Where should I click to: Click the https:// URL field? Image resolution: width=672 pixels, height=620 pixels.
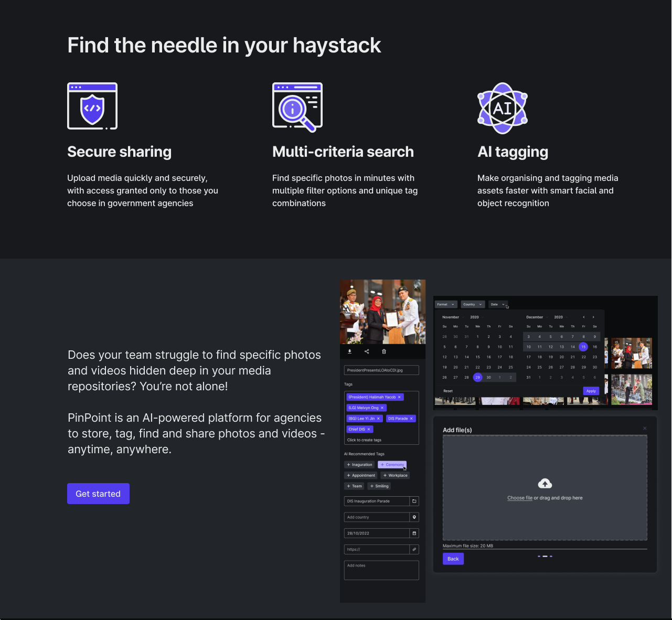click(377, 550)
